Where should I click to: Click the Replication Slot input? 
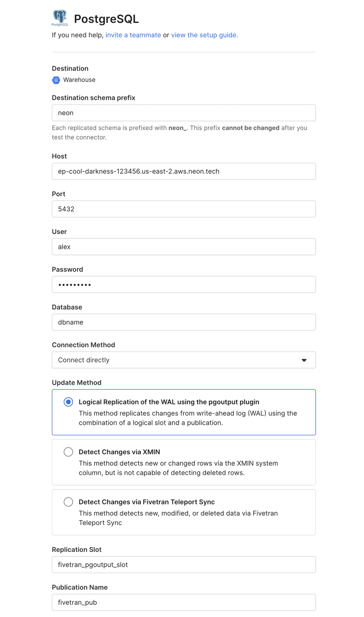[183, 565]
